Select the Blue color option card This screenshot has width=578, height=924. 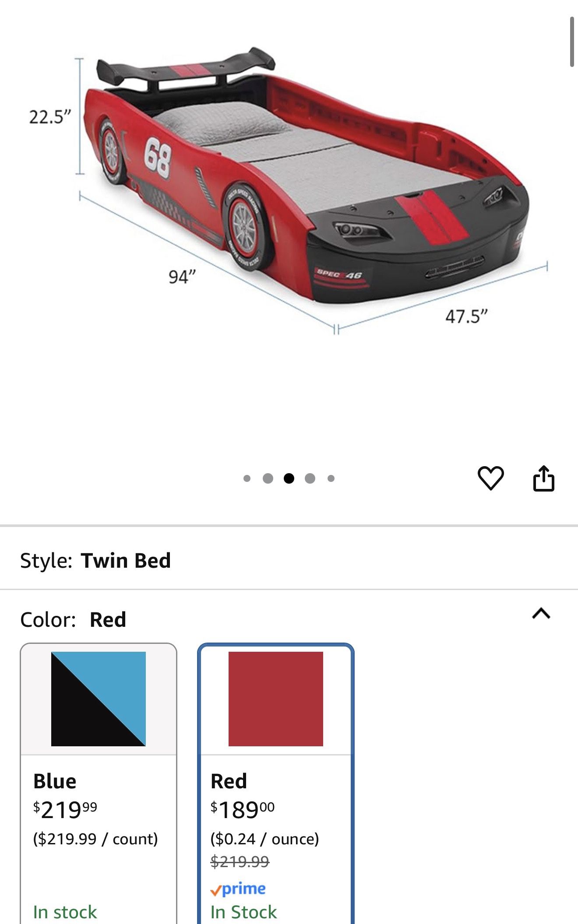[x=99, y=783]
